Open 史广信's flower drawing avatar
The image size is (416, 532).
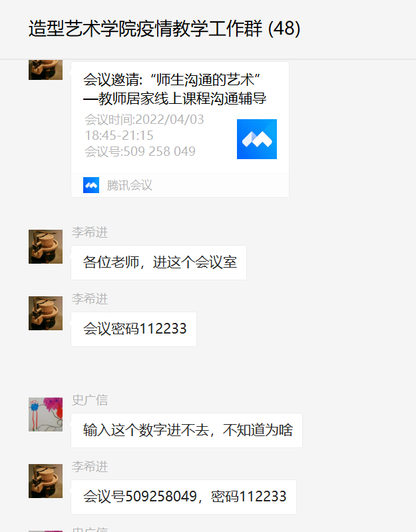coord(45,415)
